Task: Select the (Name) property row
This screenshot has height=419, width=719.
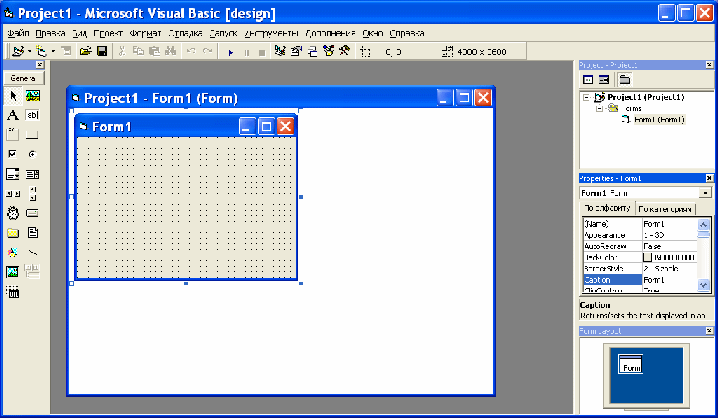Action: tap(640, 224)
